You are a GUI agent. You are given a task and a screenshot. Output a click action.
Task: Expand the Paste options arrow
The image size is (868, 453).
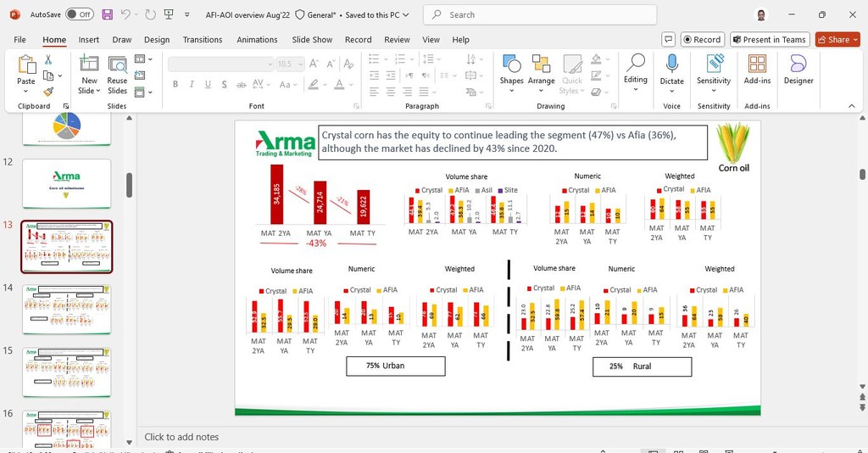pos(26,91)
